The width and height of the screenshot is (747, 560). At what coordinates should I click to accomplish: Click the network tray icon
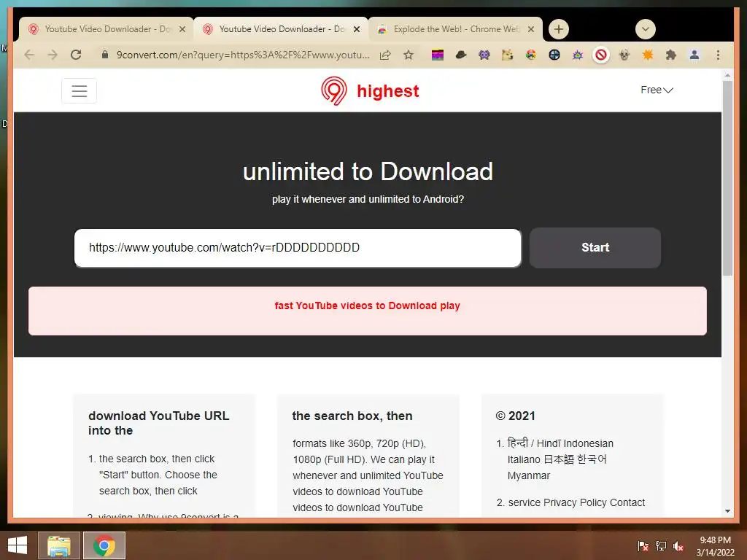(x=661, y=545)
